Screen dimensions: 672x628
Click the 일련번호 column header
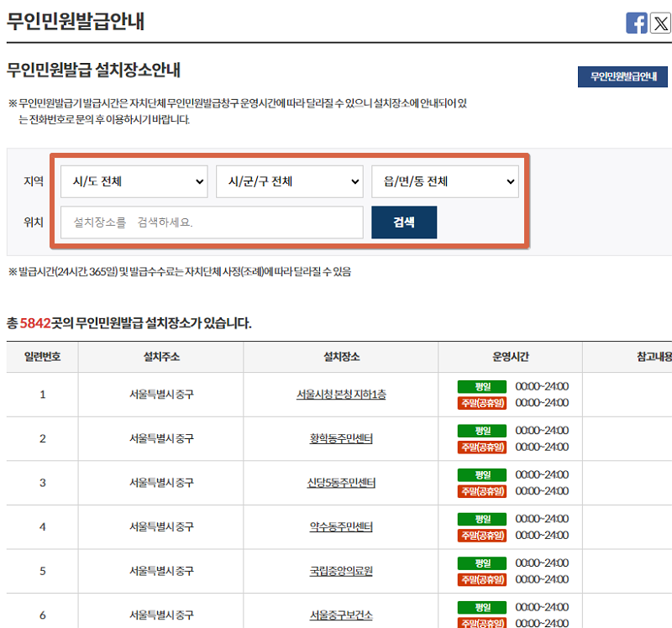43,357
